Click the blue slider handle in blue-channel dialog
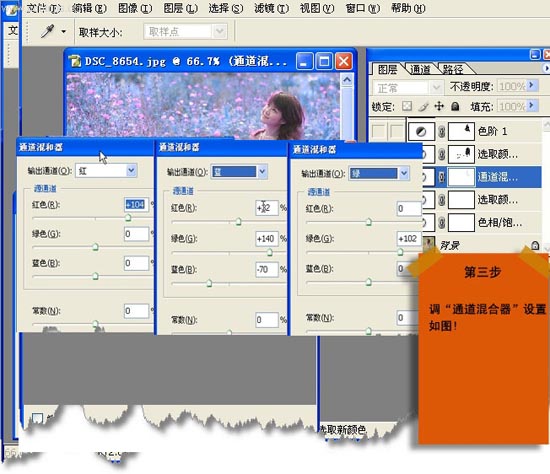This screenshot has height=474, width=550. pyautogui.click(x=209, y=282)
